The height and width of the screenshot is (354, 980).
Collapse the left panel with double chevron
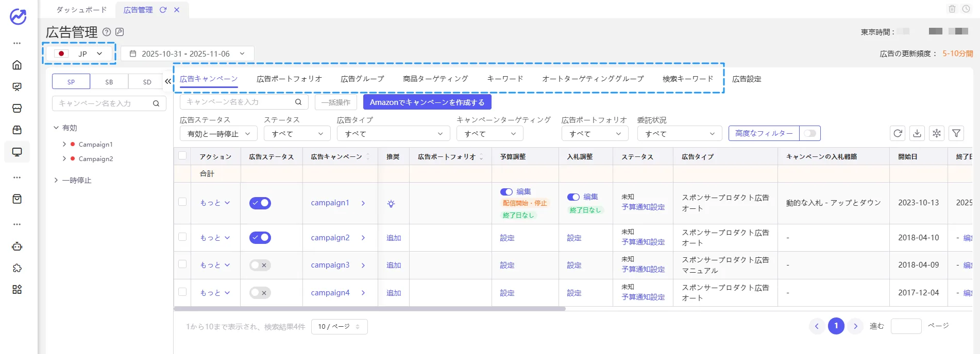168,81
